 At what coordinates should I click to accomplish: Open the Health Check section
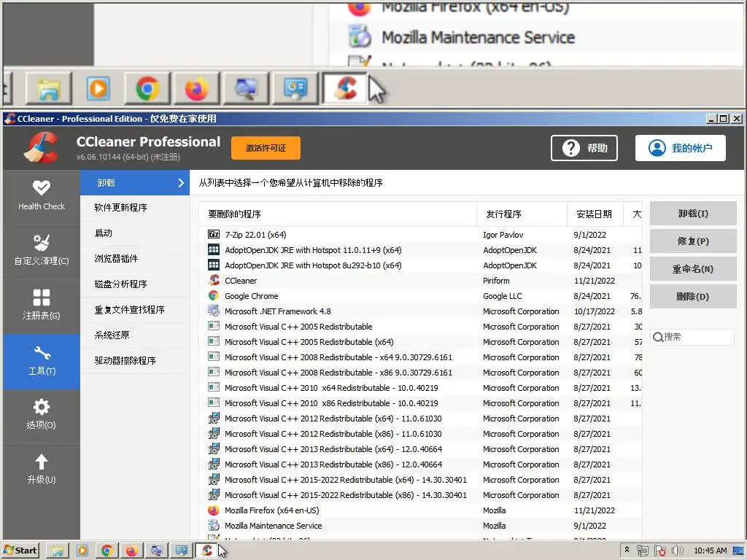(42, 195)
